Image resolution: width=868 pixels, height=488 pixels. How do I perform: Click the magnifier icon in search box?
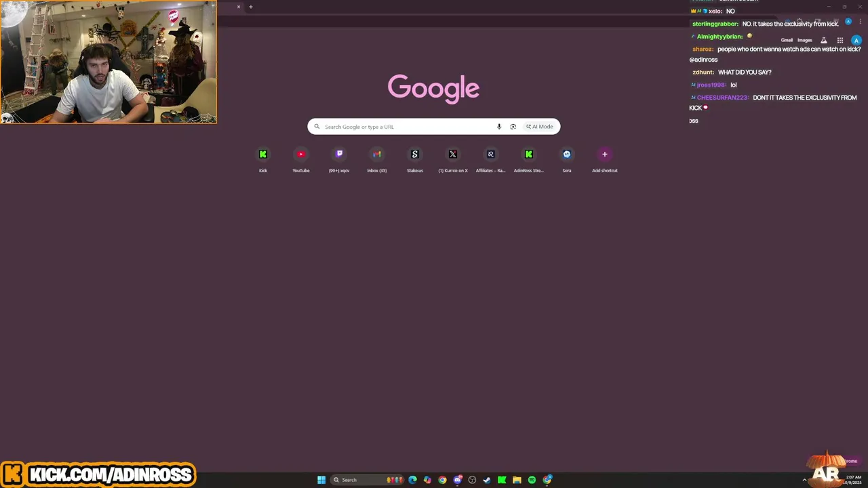click(x=317, y=127)
